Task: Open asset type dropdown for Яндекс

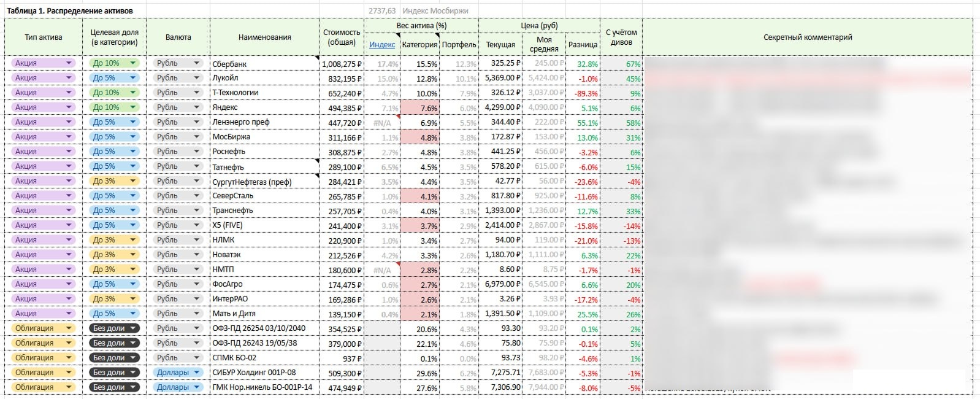Action: point(43,107)
